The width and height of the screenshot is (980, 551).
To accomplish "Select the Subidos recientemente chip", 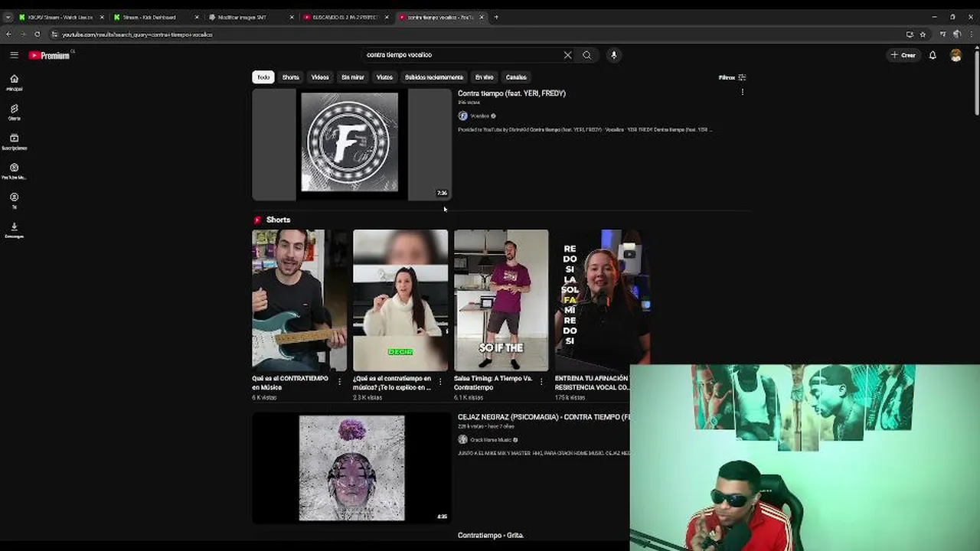I will click(x=434, y=77).
